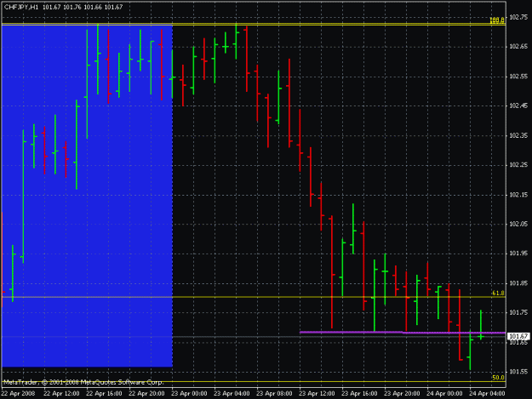Select the Fibonacci 100.0 level label
The height and width of the screenshot is (399, 532).
[x=497, y=20]
